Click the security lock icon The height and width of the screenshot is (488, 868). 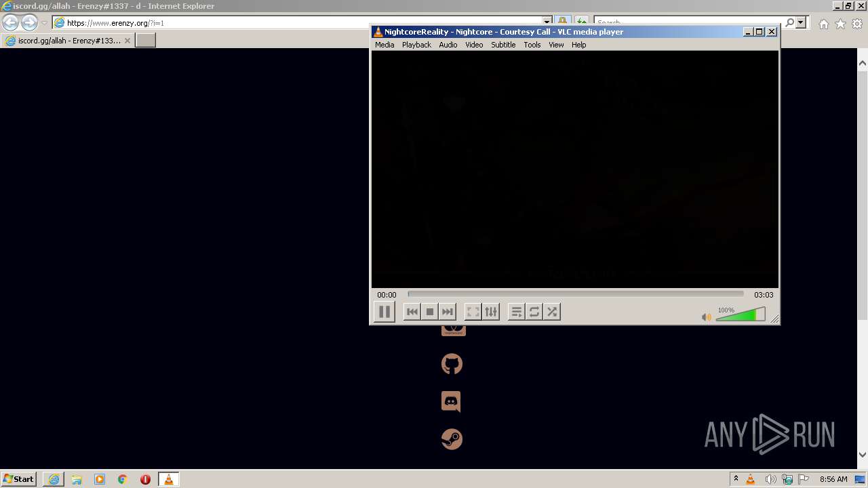pos(563,22)
